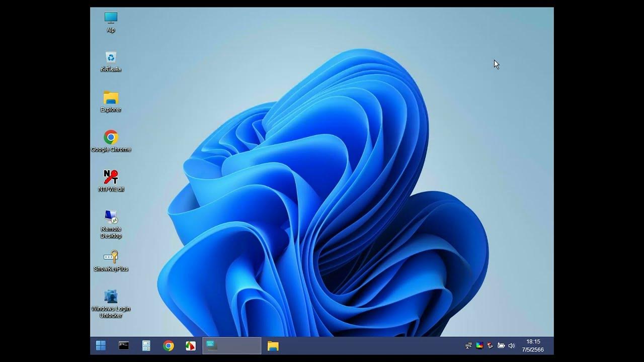The width and height of the screenshot is (644, 362).
Task: Launch Chrome from the taskbar
Action: tap(169, 345)
